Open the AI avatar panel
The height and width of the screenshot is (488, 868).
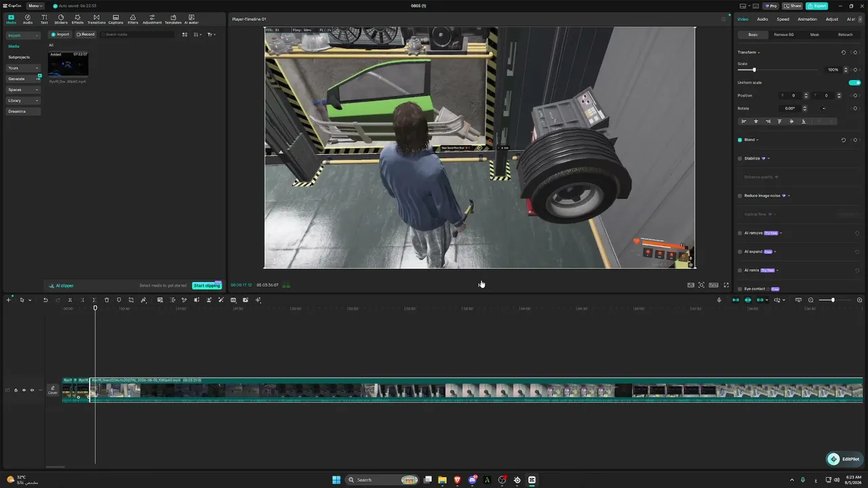[191, 19]
